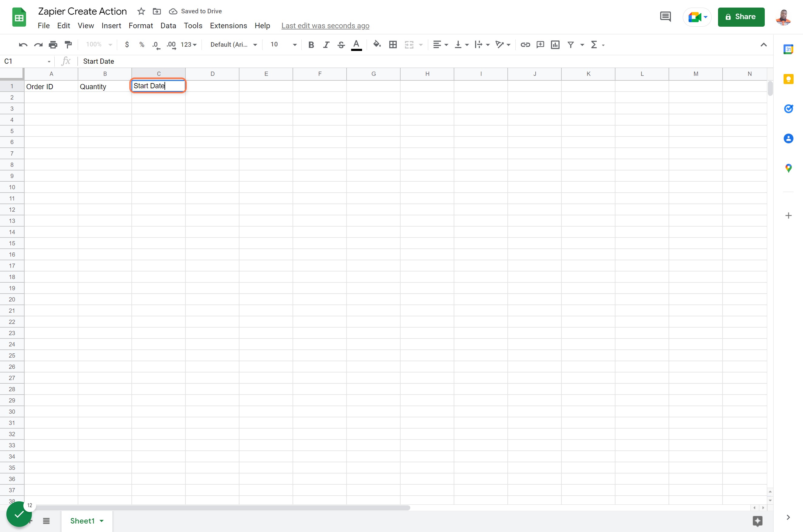
Task: Toggle italic formatting
Action: (326, 45)
